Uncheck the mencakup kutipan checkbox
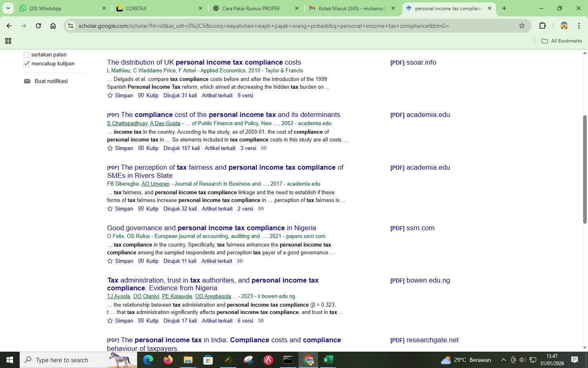 (27, 64)
